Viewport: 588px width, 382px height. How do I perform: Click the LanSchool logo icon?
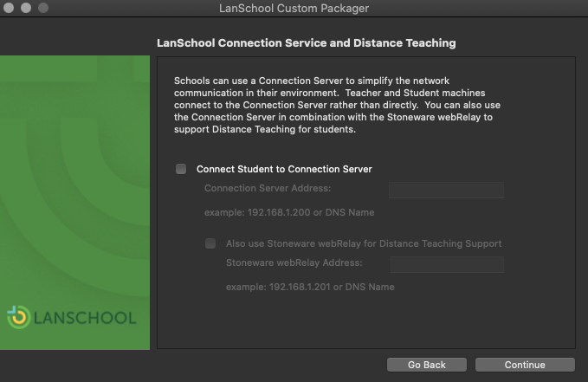18,317
